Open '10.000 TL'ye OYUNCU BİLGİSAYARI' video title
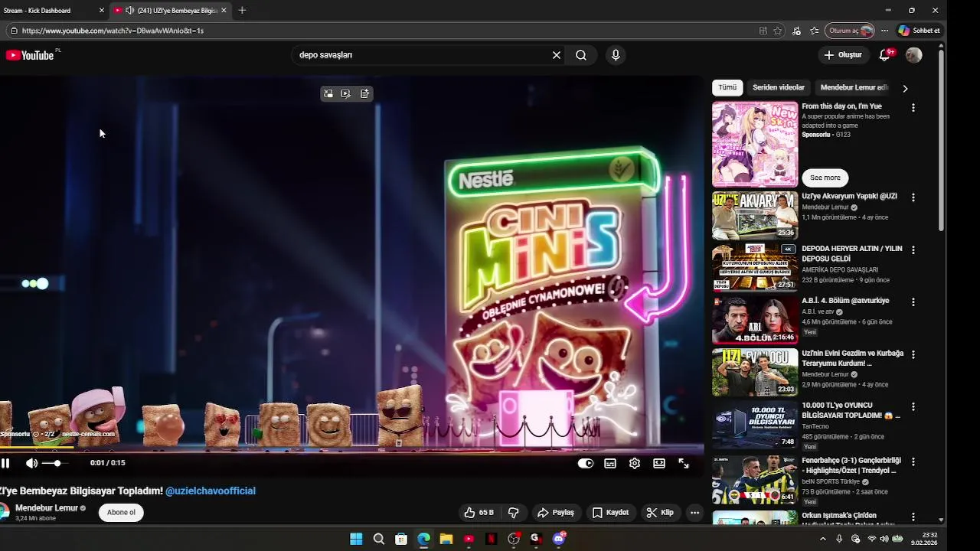This screenshot has width=980, height=551. (x=851, y=410)
